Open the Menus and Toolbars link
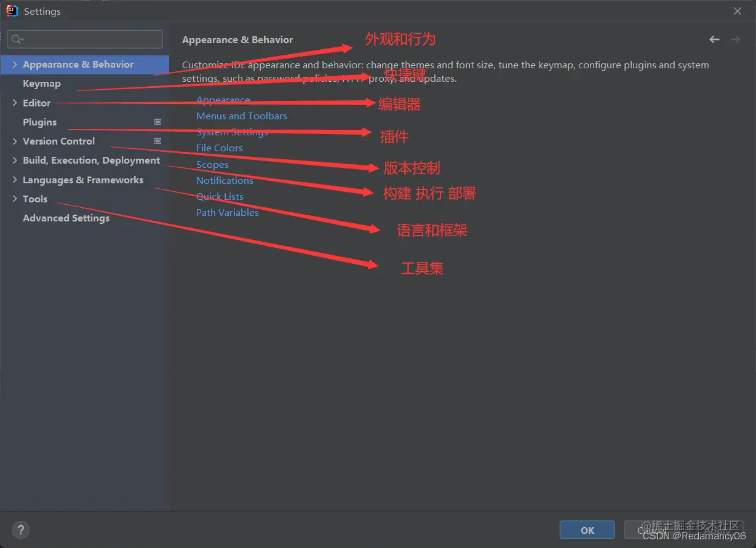Screen dimensions: 756x548 pos(242,116)
